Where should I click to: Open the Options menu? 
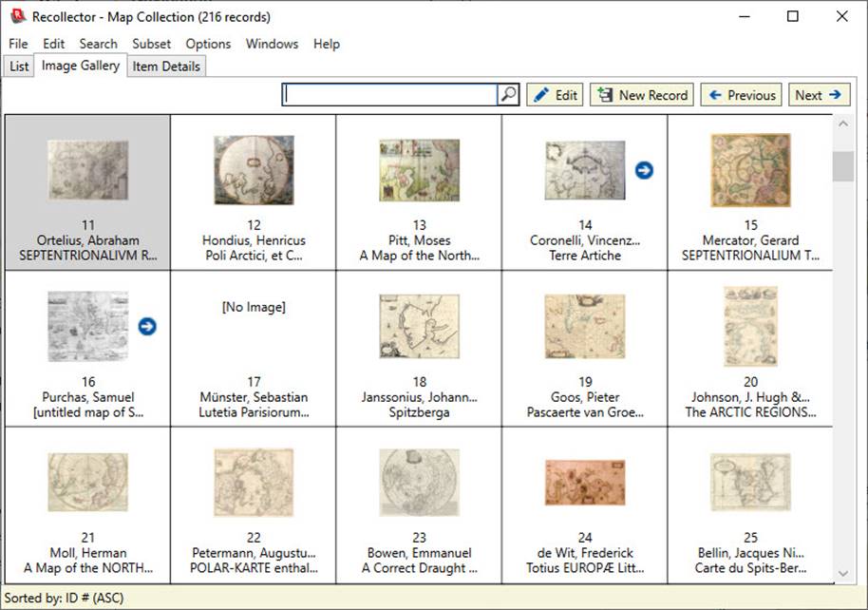pos(208,44)
